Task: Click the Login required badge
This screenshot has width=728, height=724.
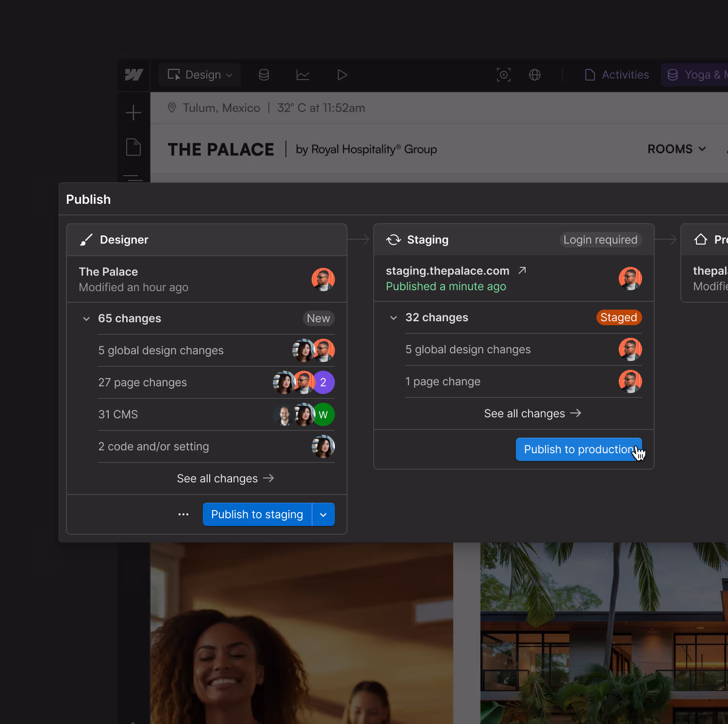Action: tap(600, 240)
